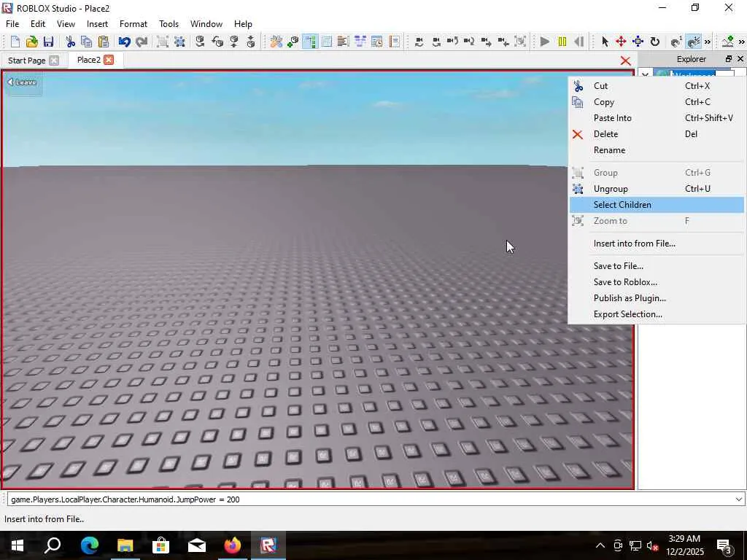
Task: Click Ungroup in the context menu
Action: coord(611,189)
